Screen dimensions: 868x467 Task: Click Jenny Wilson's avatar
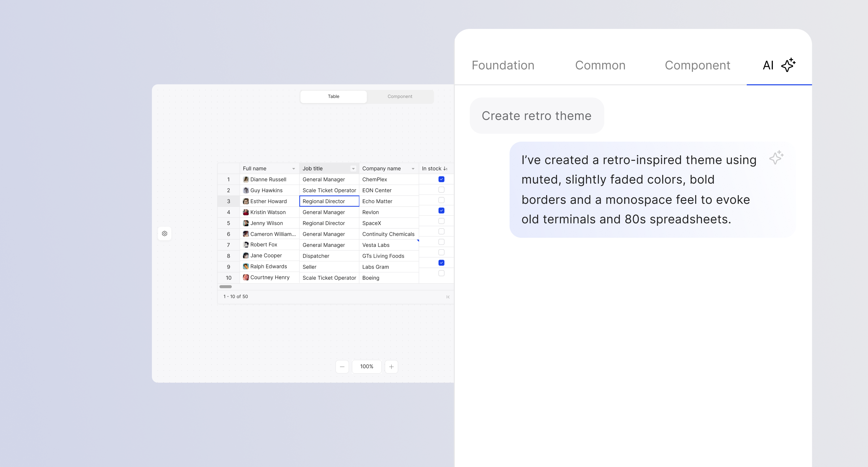246,223
